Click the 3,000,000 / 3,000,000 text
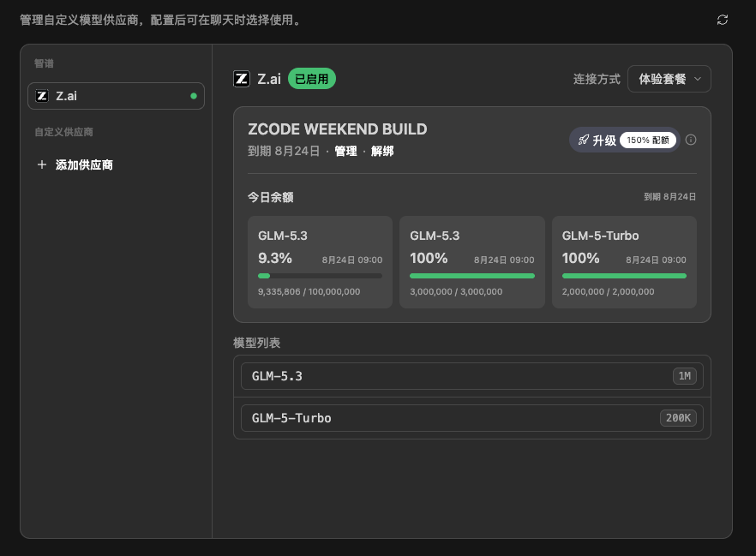The height and width of the screenshot is (556, 756). (456, 292)
